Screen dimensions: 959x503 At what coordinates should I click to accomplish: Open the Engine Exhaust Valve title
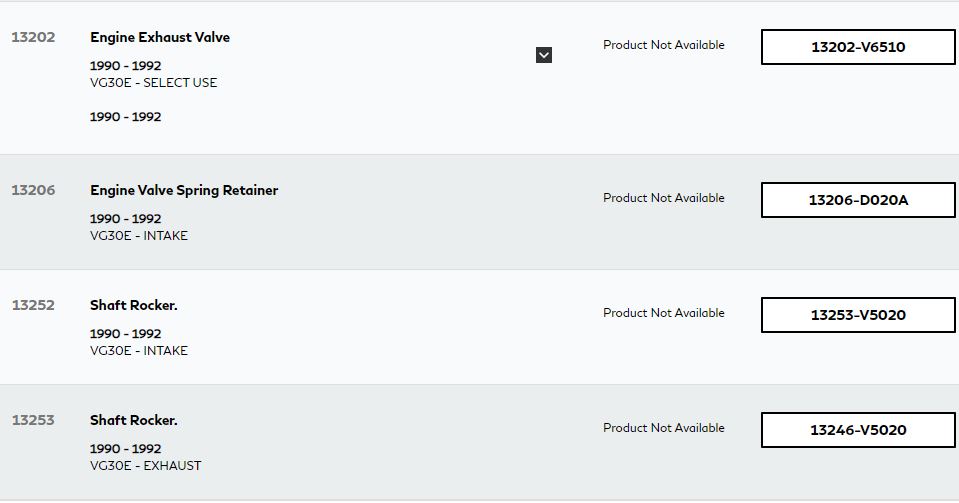coord(160,37)
